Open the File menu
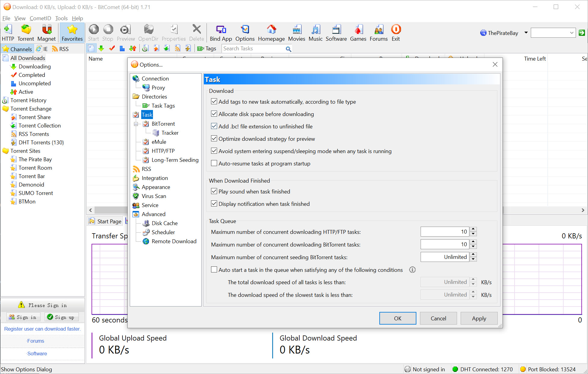 pyautogui.click(x=6, y=18)
